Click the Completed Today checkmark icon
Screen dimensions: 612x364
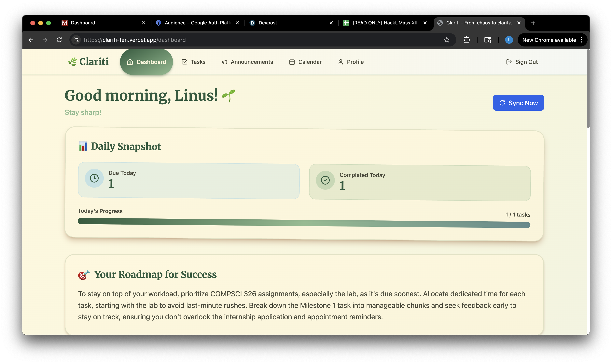pyautogui.click(x=325, y=180)
